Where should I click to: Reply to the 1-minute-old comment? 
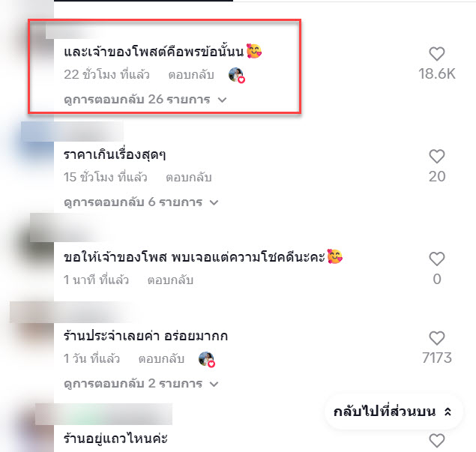[x=170, y=280]
